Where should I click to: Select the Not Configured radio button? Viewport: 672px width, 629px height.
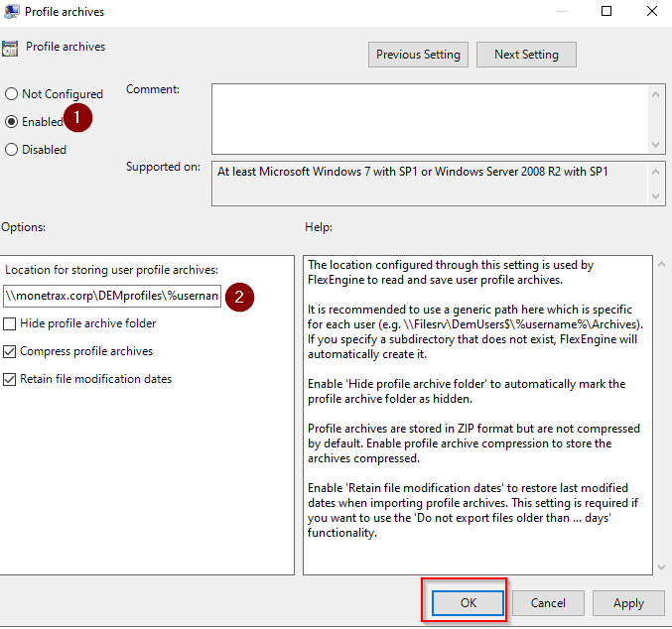(12, 94)
